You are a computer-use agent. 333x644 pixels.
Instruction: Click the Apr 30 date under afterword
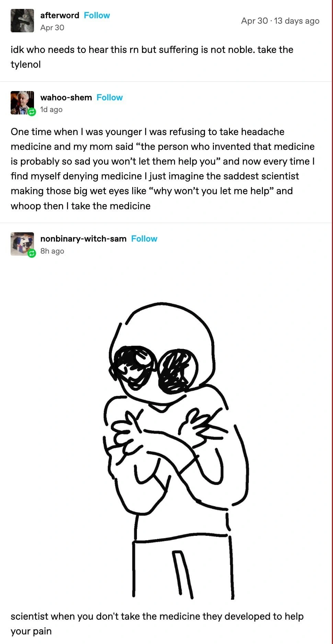click(x=52, y=28)
